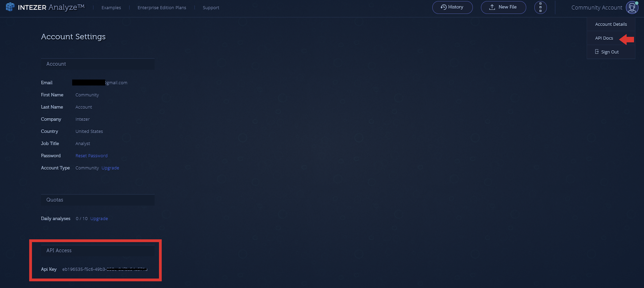Screen dimensions: 644x288
Task: Open the Examples navigation link
Action: (x=111, y=8)
